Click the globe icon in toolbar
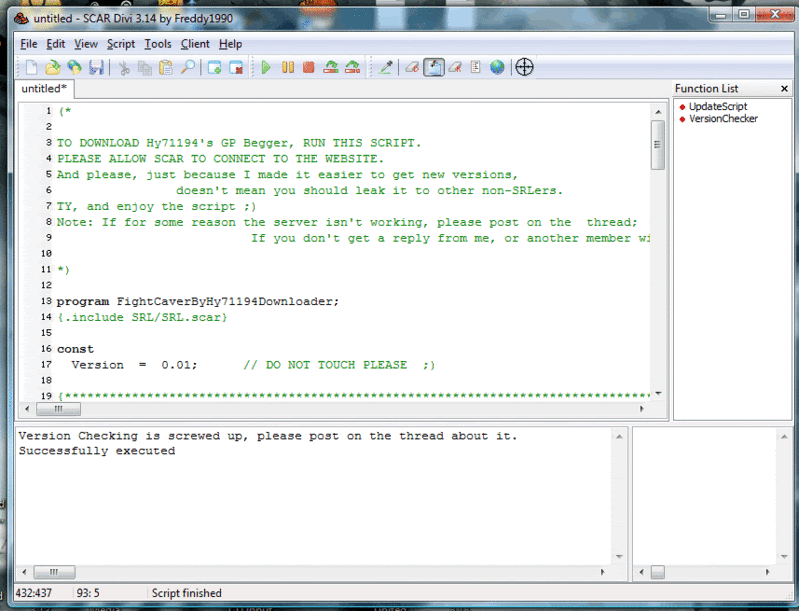 (497, 67)
